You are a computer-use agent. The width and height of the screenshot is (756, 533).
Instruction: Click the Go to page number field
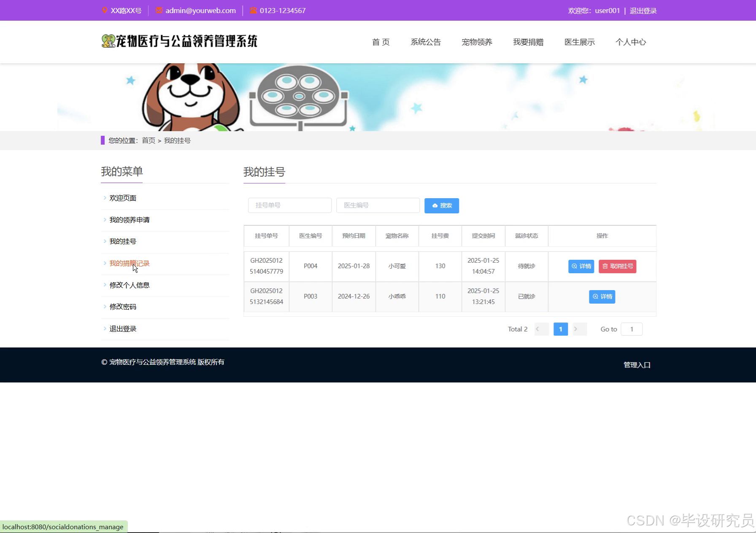tap(632, 329)
